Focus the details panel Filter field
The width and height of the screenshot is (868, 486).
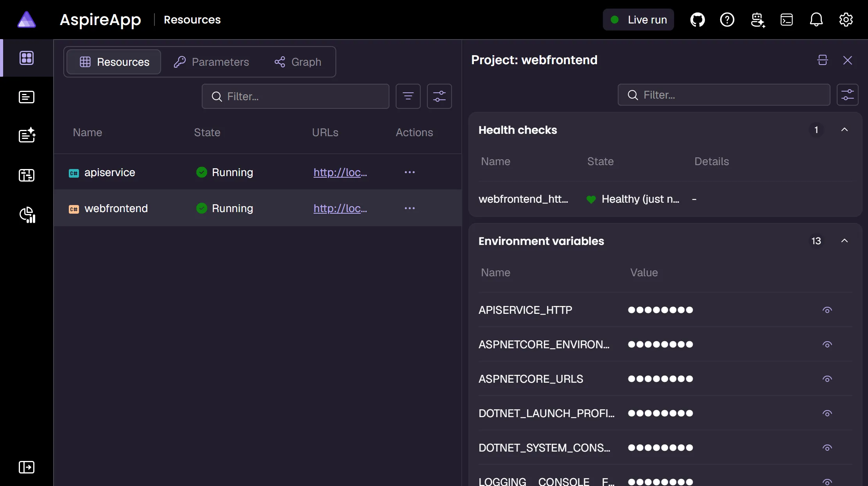pyautogui.click(x=724, y=95)
